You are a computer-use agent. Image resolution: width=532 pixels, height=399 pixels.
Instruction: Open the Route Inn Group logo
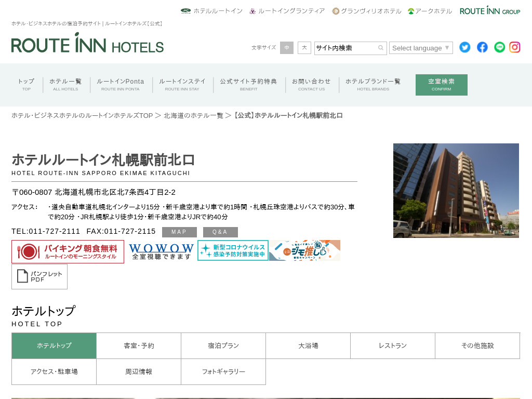pos(490,11)
